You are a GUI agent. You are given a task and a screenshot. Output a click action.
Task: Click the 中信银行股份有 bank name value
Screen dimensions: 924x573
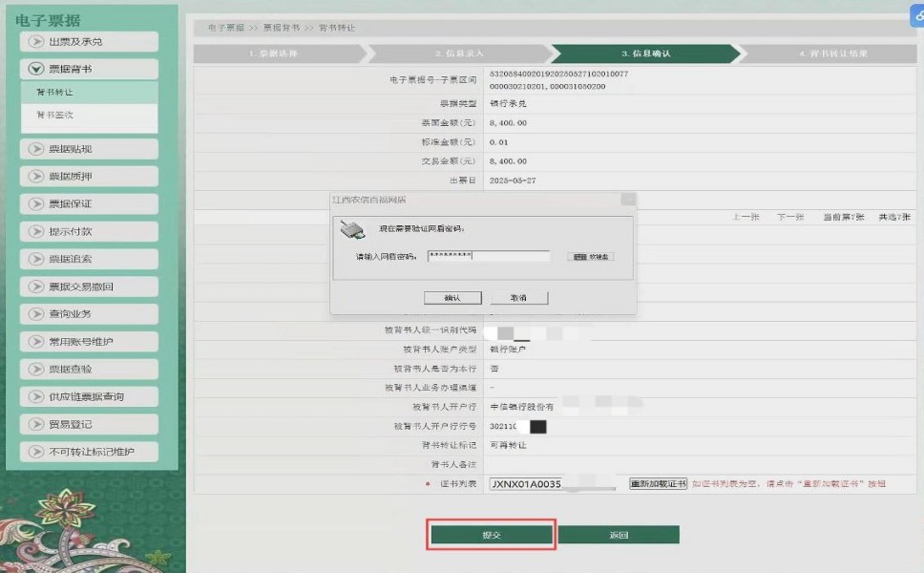click(522, 407)
